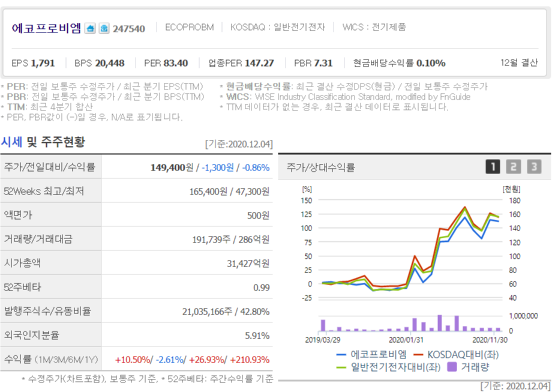Select 52주베타 value 0.99
The height and width of the screenshot is (392, 552).
(261, 288)
